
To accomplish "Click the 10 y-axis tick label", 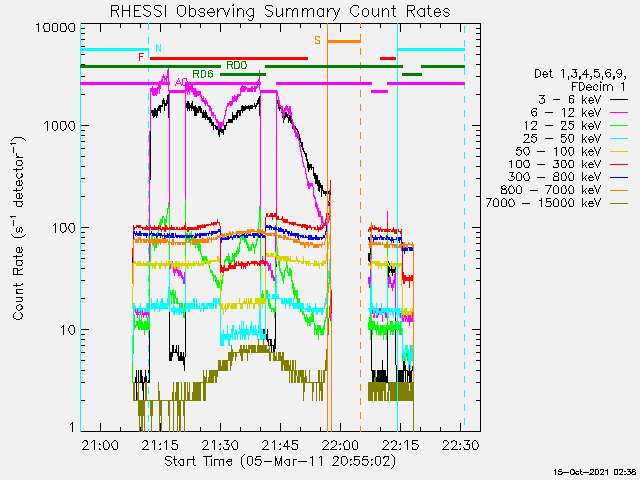I will 68,330.
